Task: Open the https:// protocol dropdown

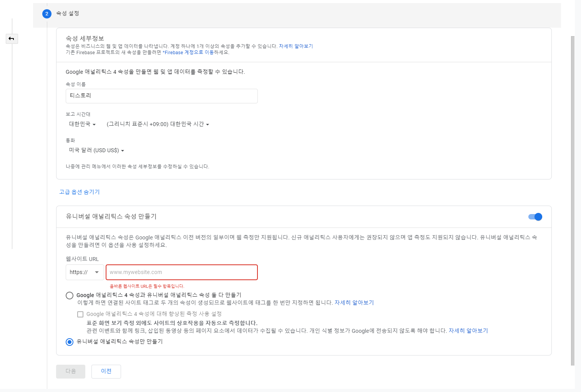Action: click(x=85, y=272)
